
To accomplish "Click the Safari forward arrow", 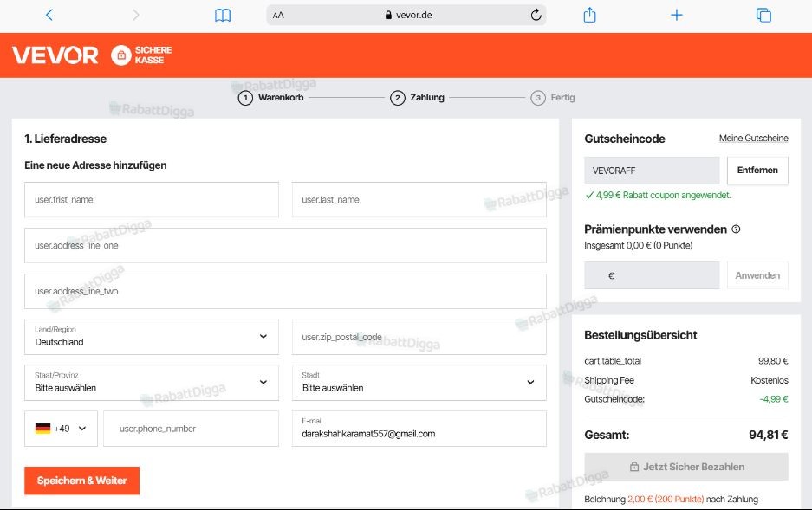I will click(136, 15).
